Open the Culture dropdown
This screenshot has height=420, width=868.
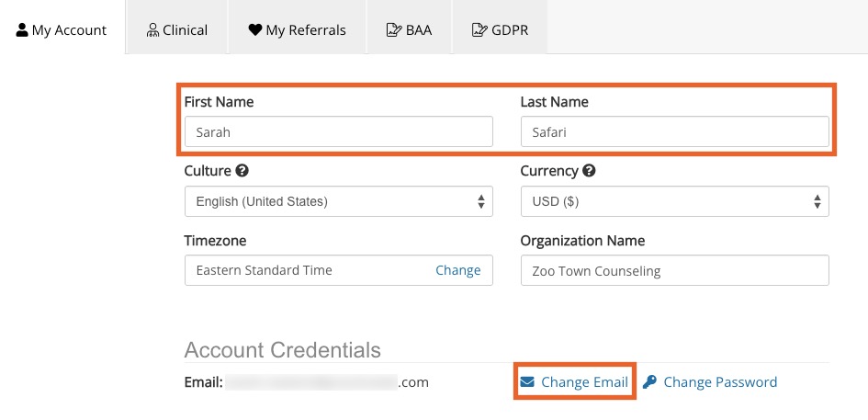pos(338,201)
